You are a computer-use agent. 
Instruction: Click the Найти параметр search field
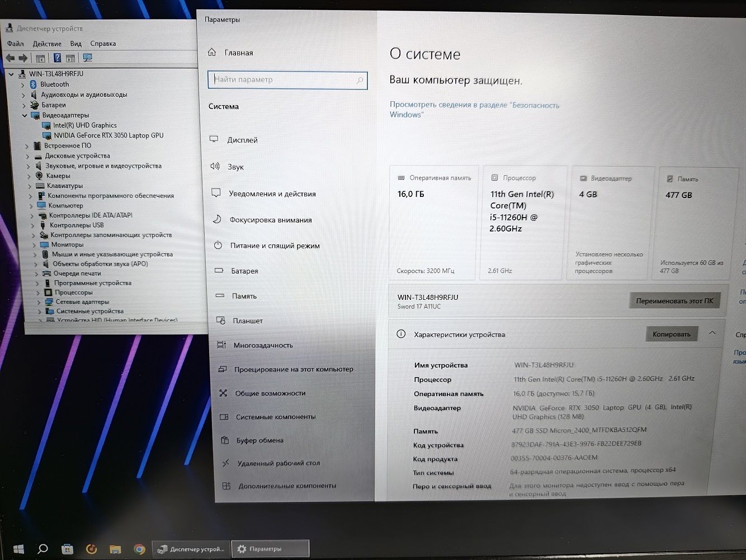[287, 80]
